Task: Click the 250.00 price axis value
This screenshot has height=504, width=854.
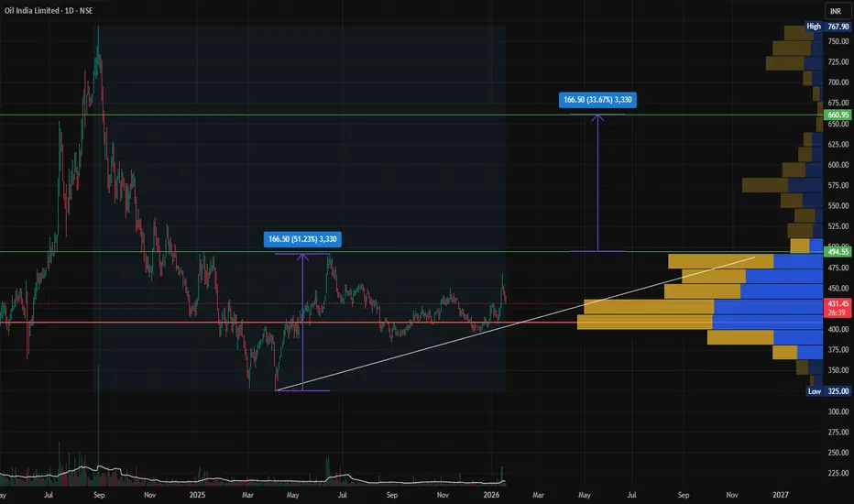Action: (838, 453)
